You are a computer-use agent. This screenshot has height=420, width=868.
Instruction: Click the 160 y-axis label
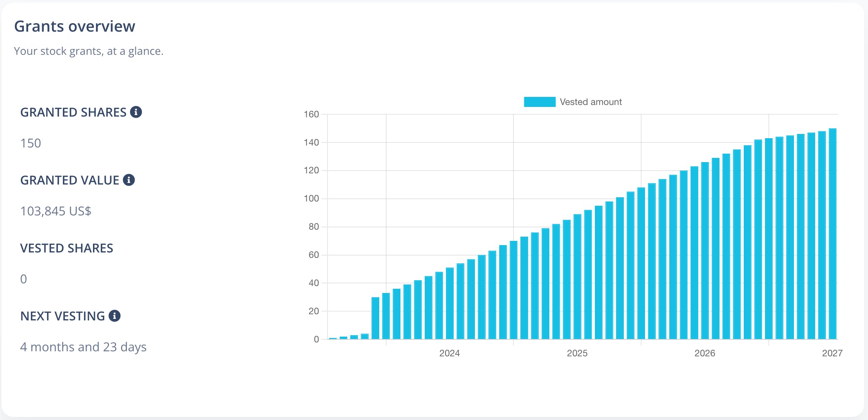311,114
